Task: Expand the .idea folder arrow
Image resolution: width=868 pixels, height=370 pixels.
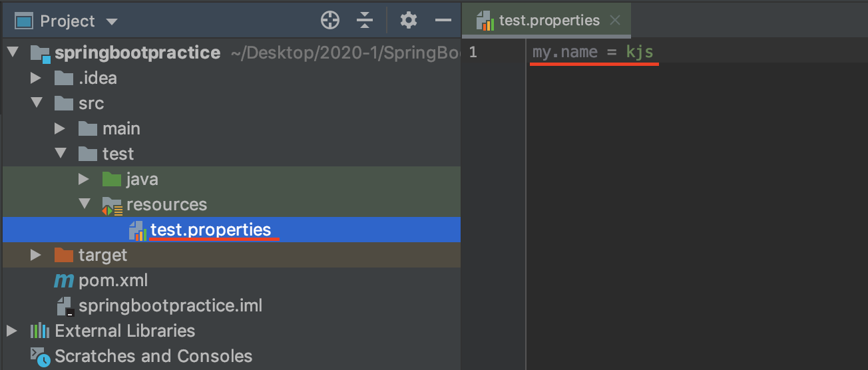Action: click(x=36, y=78)
